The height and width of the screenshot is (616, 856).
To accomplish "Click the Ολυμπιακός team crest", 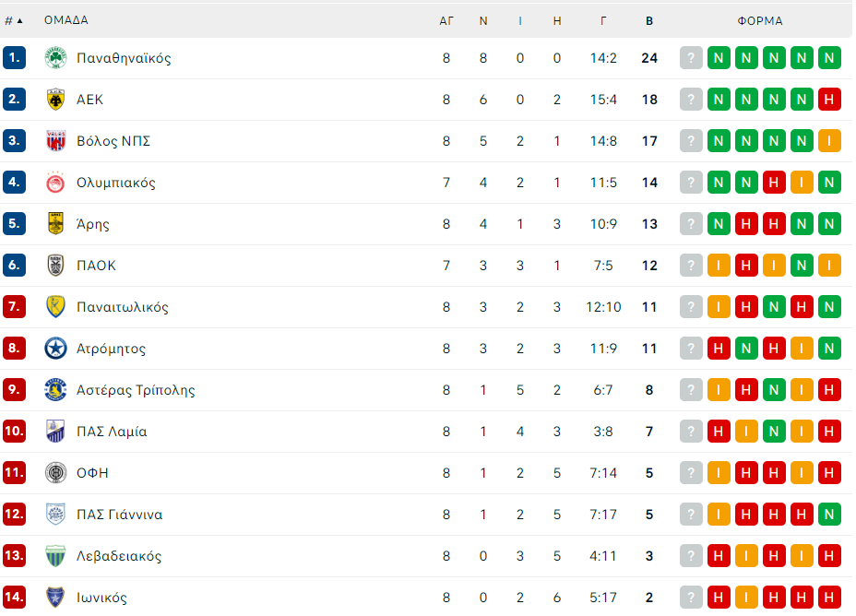I will 55,183.
